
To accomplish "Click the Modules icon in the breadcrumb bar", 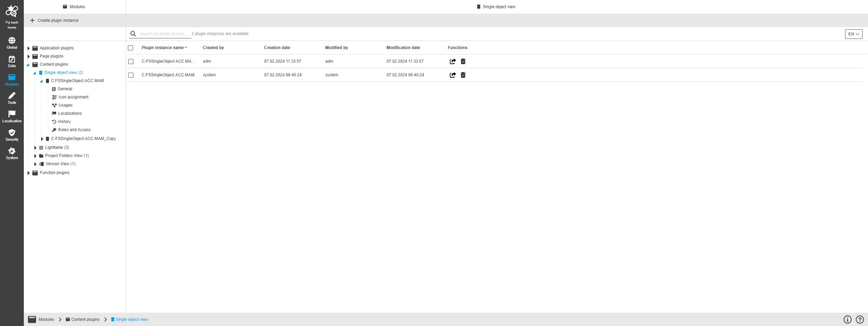I will [x=32, y=320].
